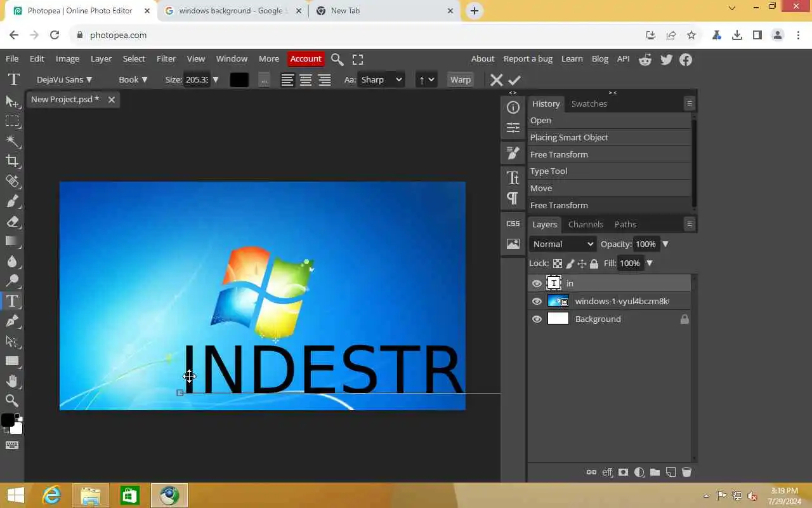Screen dimensions: 812x508
Task: Set text alignment to center
Action: 306,80
